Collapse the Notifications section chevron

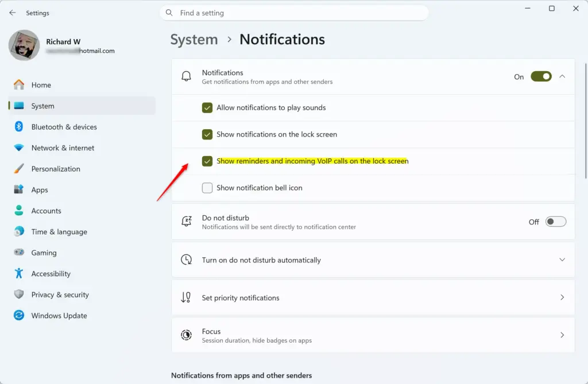[x=562, y=76]
